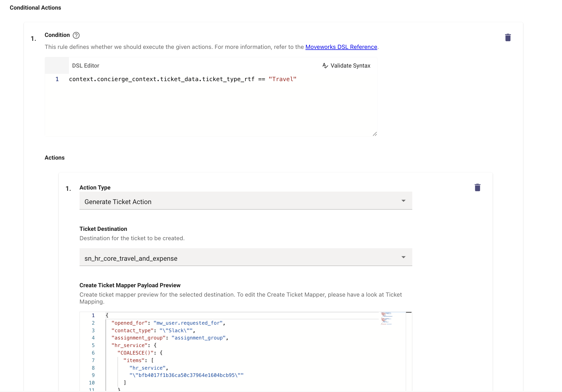Click the sn_hr_core_travel_and_expense dropdown arrow
Image resolution: width=562 pixels, height=392 pixels.
click(403, 257)
